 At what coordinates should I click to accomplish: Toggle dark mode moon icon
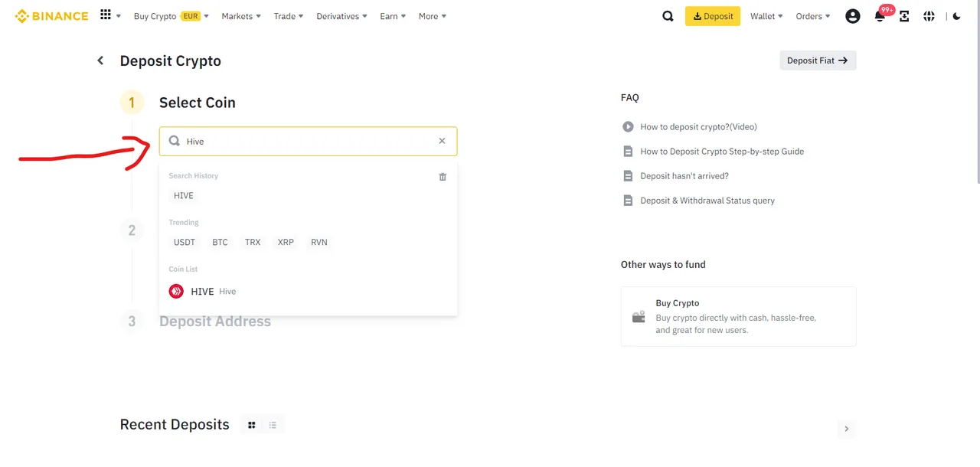point(957,16)
